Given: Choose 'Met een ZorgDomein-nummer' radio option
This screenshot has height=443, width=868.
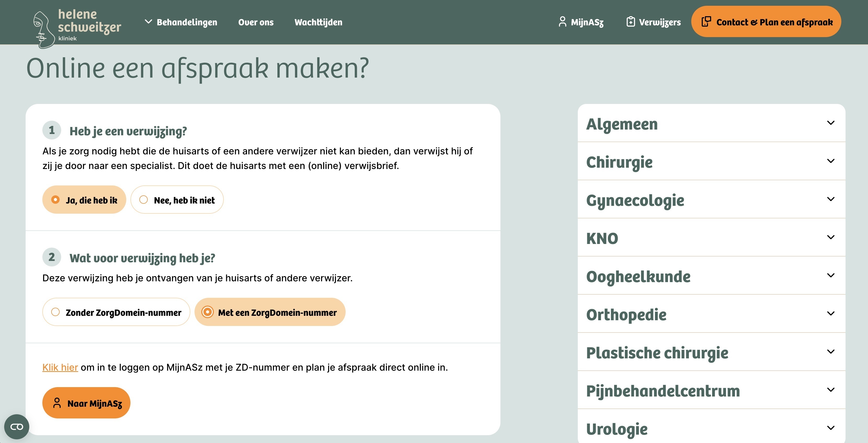Looking at the screenshot, I should pyautogui.click(x=270, y=312).
